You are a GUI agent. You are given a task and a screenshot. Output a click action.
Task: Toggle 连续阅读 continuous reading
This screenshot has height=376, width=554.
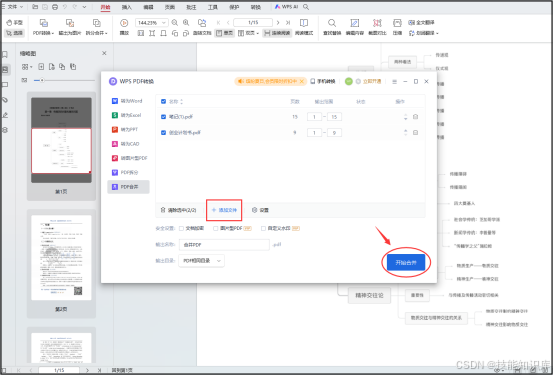point(277,33)
